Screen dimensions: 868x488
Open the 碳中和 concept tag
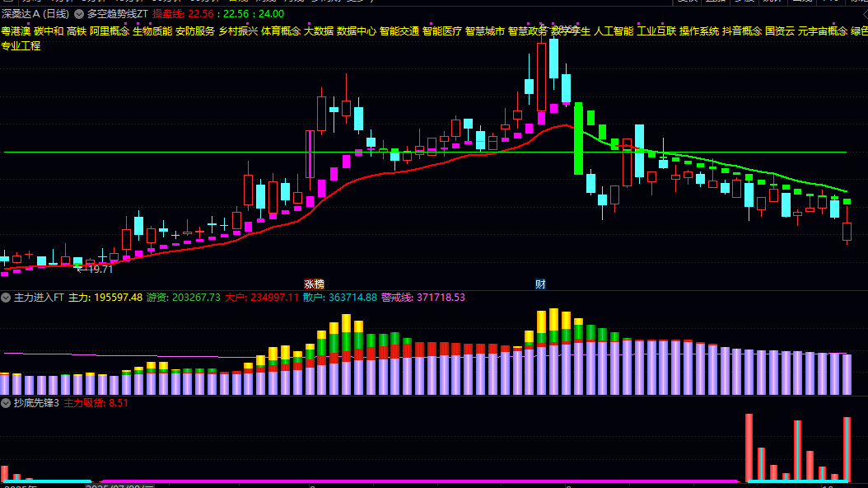[x=49, y=31]
